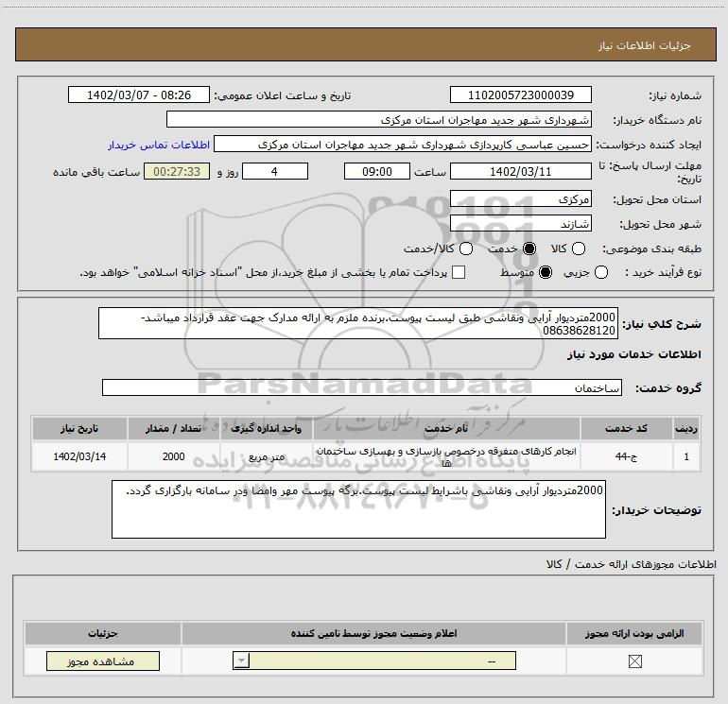Click the شماره نیاز field 1102005723000039

[520, 94]
